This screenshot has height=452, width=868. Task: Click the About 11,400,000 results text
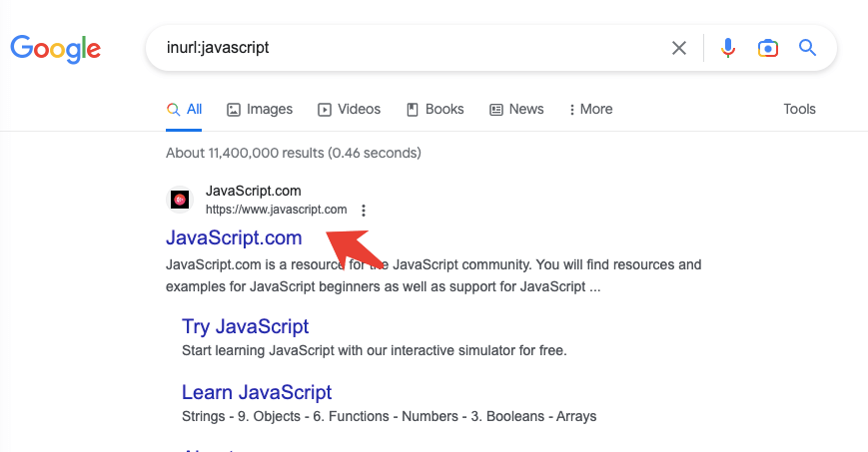click(x=294, y=153)
